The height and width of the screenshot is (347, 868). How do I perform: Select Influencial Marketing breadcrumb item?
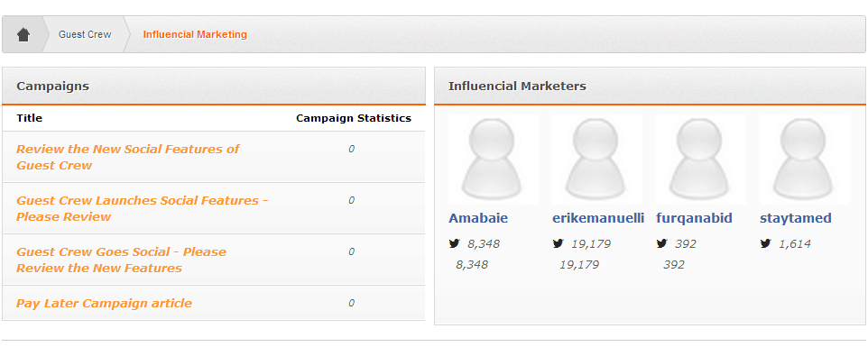pos(195,35)
